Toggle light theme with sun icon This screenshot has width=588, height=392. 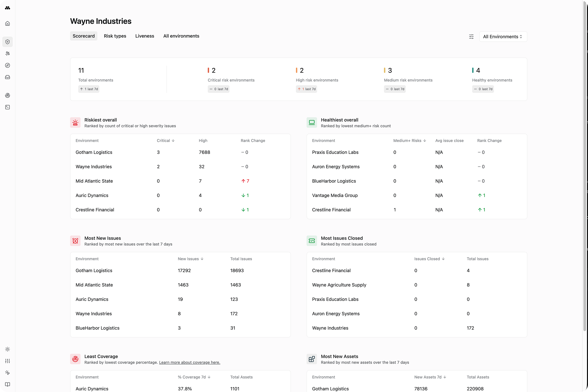coord(8,349)
